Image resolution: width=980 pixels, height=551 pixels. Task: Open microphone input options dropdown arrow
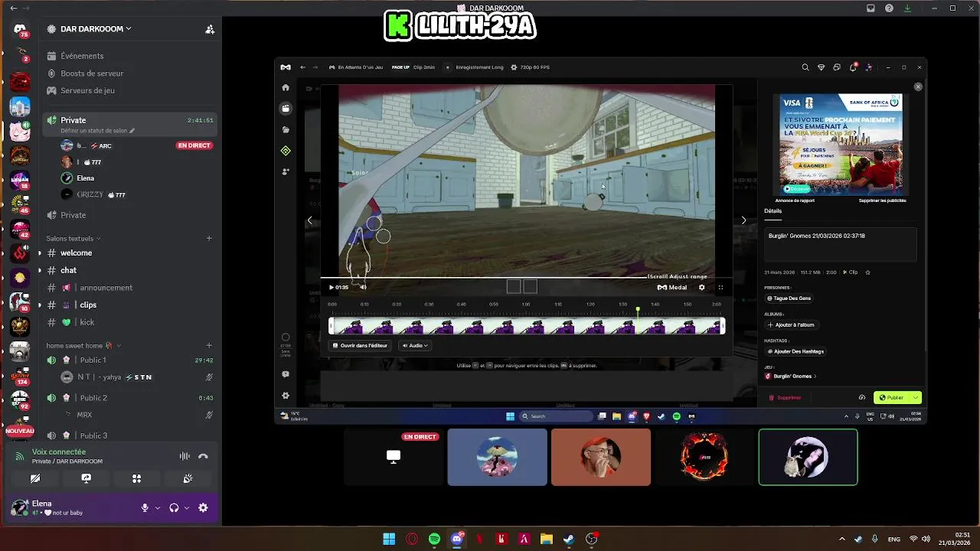158,507
